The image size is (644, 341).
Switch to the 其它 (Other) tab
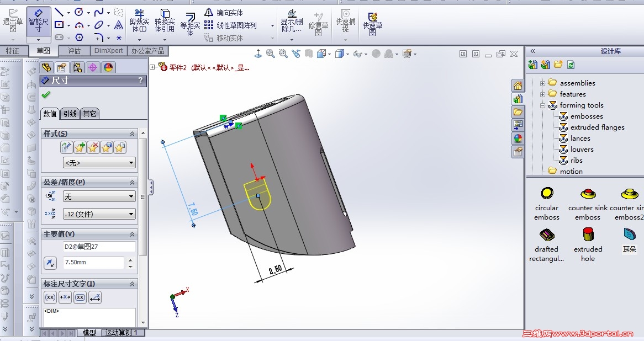click(89, 114)
